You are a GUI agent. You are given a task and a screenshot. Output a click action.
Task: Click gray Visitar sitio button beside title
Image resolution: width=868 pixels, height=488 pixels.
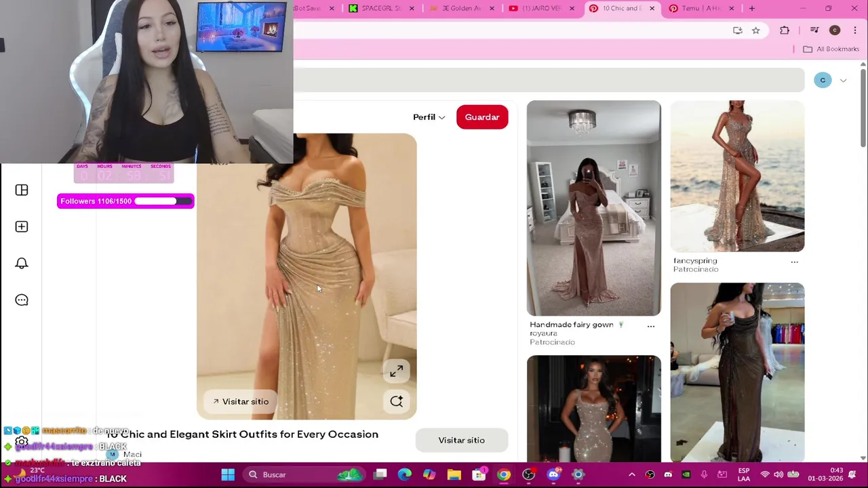coord(462,441)
